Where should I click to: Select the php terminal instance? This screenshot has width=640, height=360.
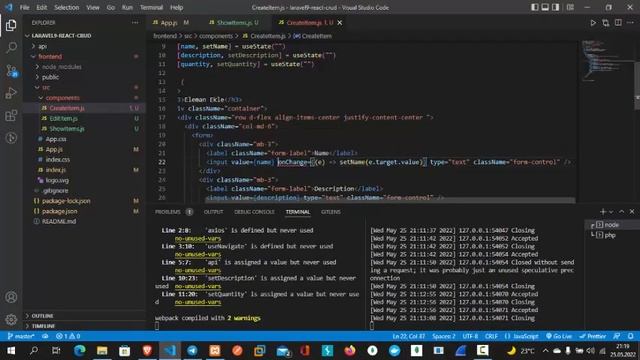coord(611,235)
